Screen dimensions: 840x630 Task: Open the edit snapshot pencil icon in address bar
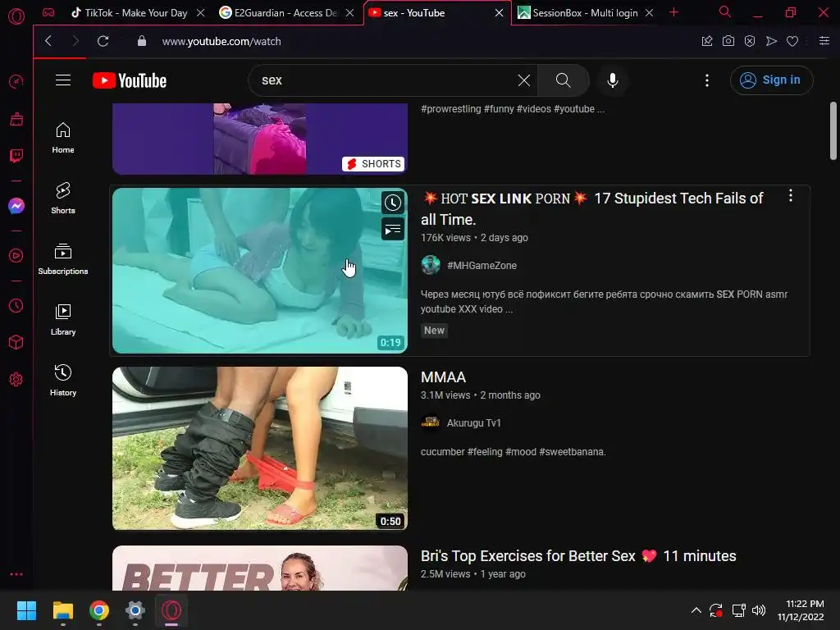(x=707, y=41)
